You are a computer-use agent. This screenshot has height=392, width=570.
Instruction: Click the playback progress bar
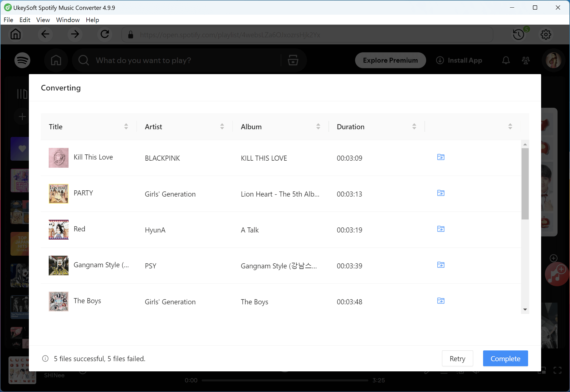(285, 380)
